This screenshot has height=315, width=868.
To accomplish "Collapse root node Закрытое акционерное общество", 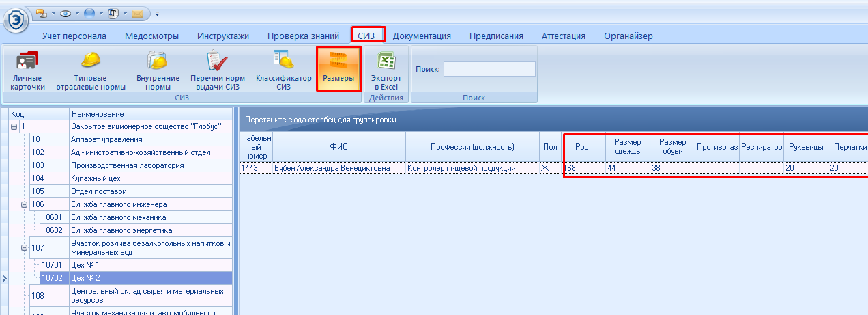I will tap(14, 126).
